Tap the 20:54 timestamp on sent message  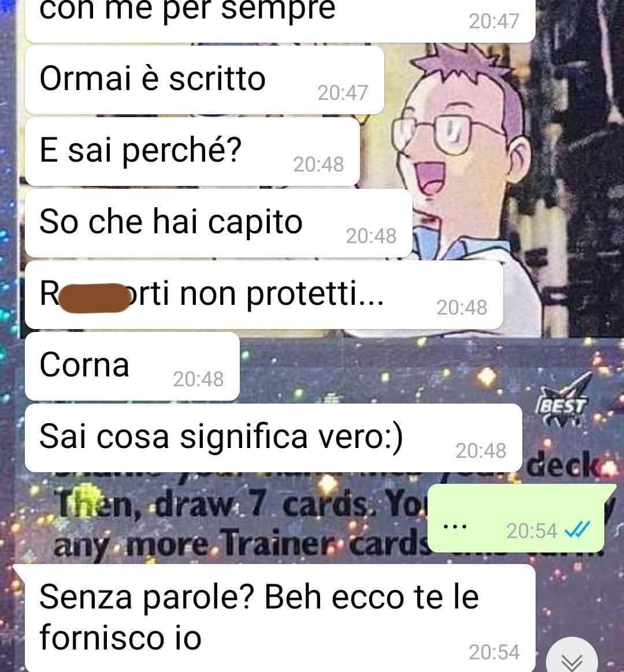[532, 531]
